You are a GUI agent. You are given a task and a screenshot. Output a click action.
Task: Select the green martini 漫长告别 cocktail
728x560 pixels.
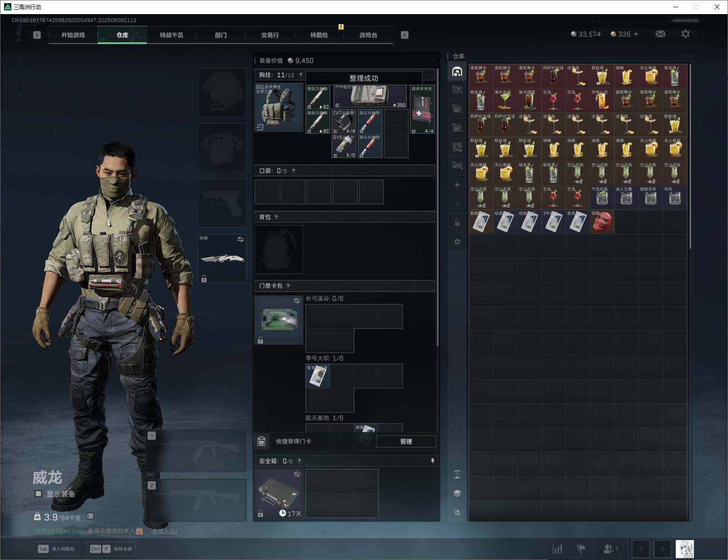(x=505, y=100)
